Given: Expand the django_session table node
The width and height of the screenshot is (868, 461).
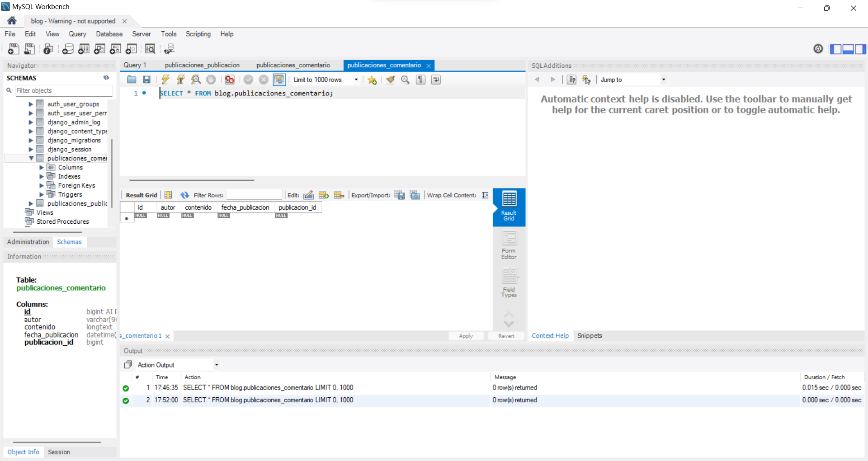Looking at the screenshot, I should (x=31, y=150).
